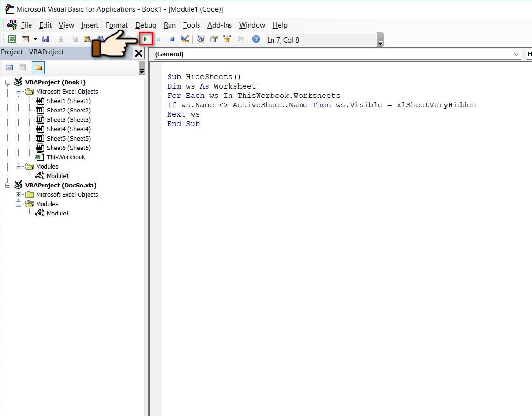Open the Debug menu
The width and height of the screenshot is (532, 416).
146,25
